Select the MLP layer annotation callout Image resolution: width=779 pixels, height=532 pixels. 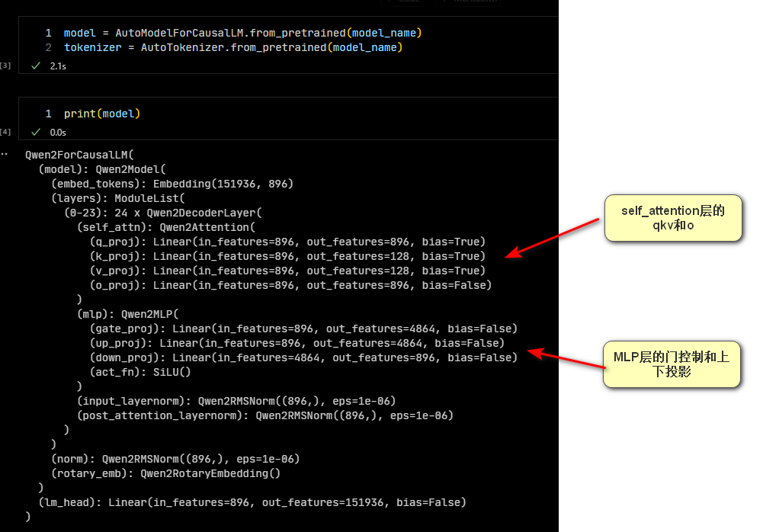tap(672, 364)
